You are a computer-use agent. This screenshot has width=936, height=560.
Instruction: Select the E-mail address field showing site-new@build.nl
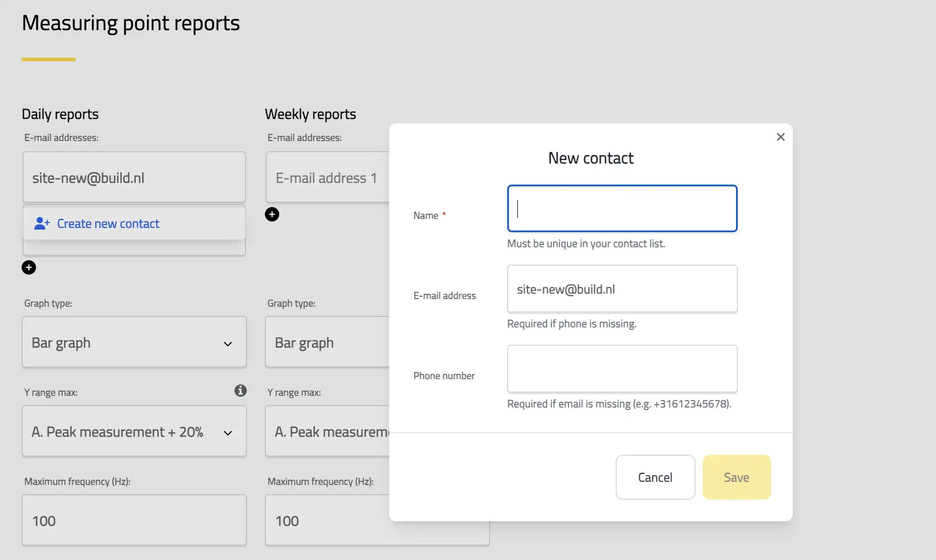pyautogui.click(x=622, y=289)
